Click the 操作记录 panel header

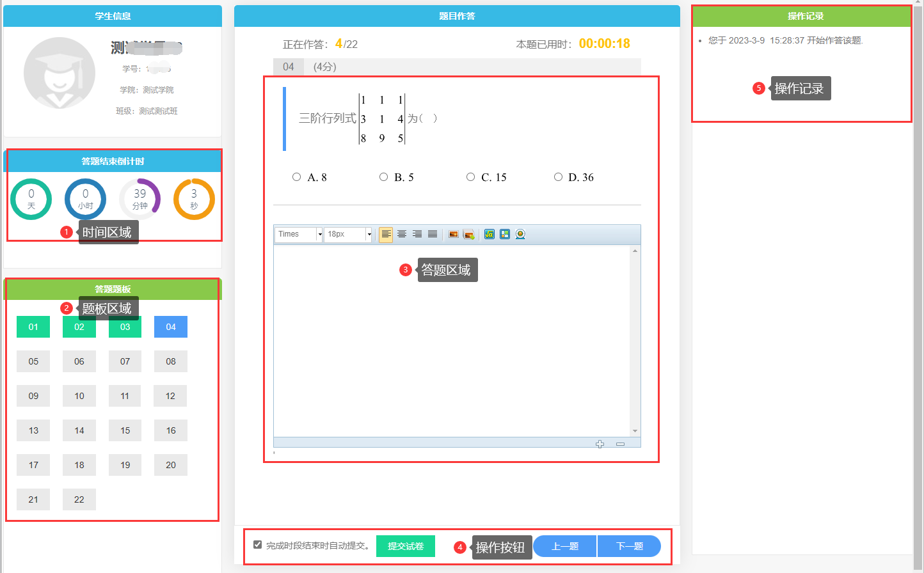[x=805, y=16]
